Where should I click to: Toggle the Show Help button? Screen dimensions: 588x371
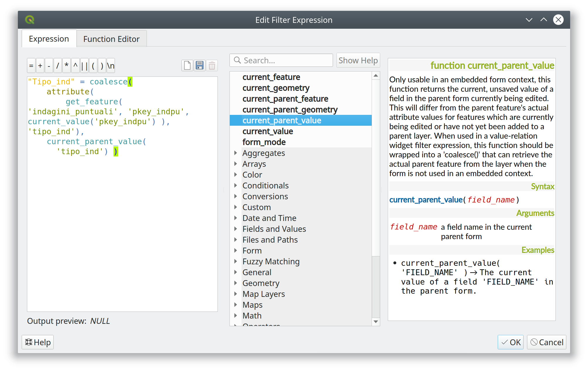click(x=358, y=60)
